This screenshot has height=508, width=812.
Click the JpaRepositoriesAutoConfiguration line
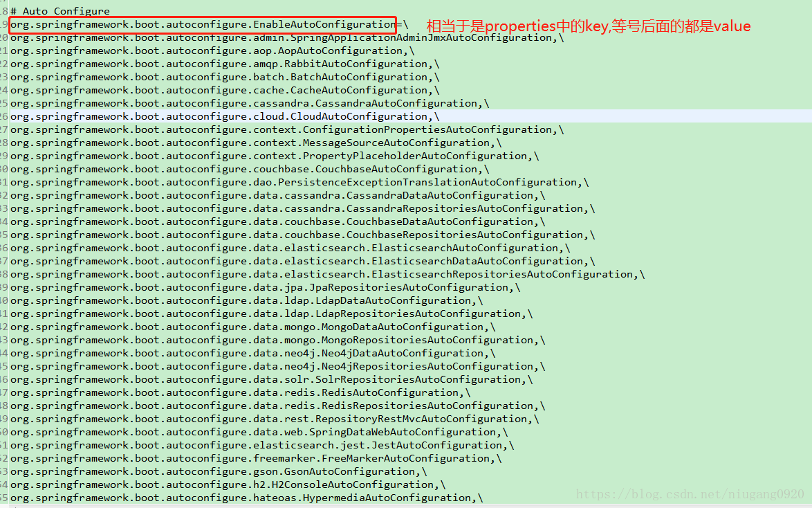[265, 287]
